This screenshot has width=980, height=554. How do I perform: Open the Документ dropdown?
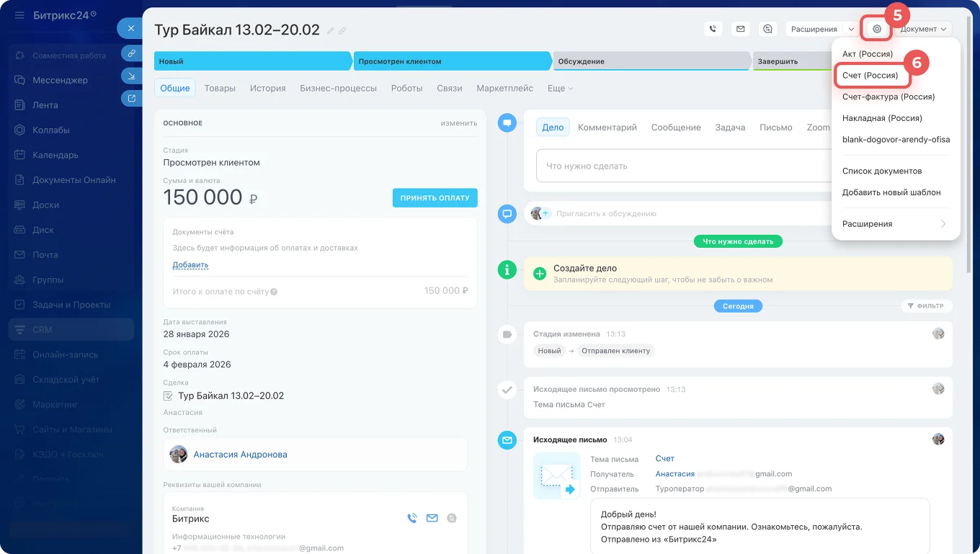[922, 29]
